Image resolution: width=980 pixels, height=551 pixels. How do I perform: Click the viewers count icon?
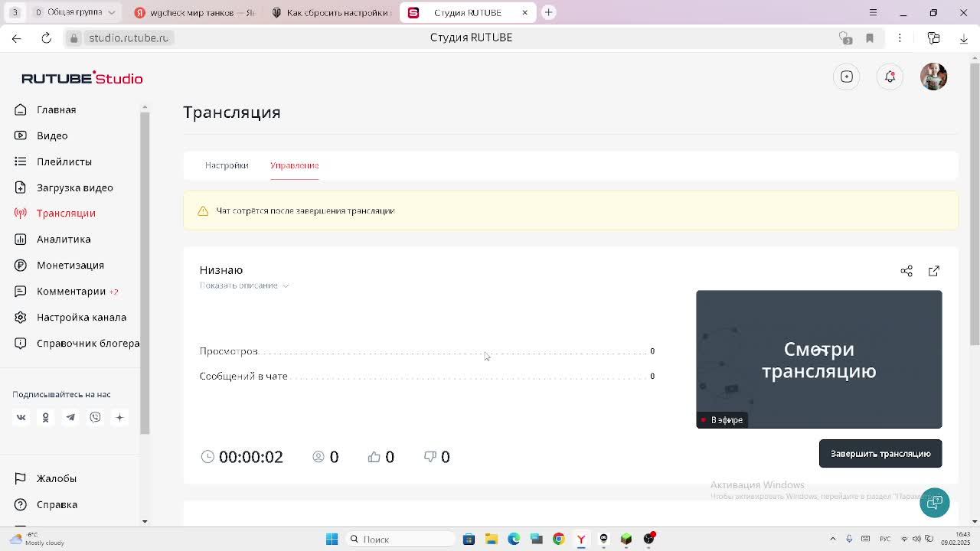tap(318, 457)
